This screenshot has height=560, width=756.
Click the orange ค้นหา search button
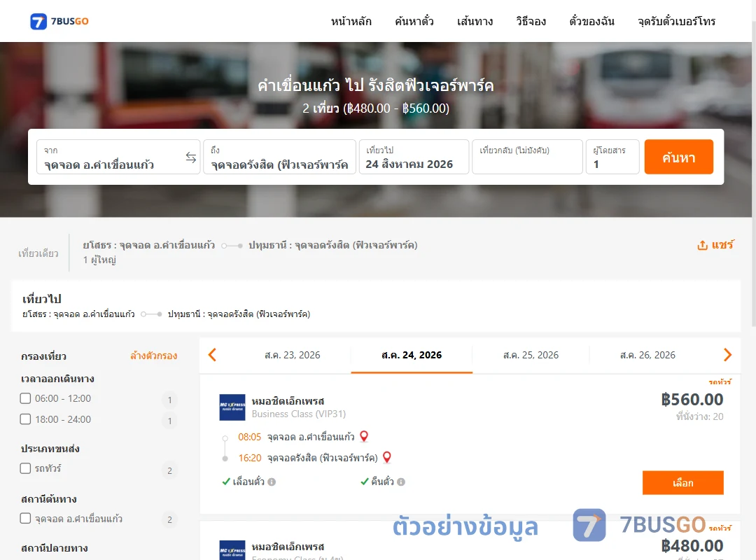click(678, 157)
